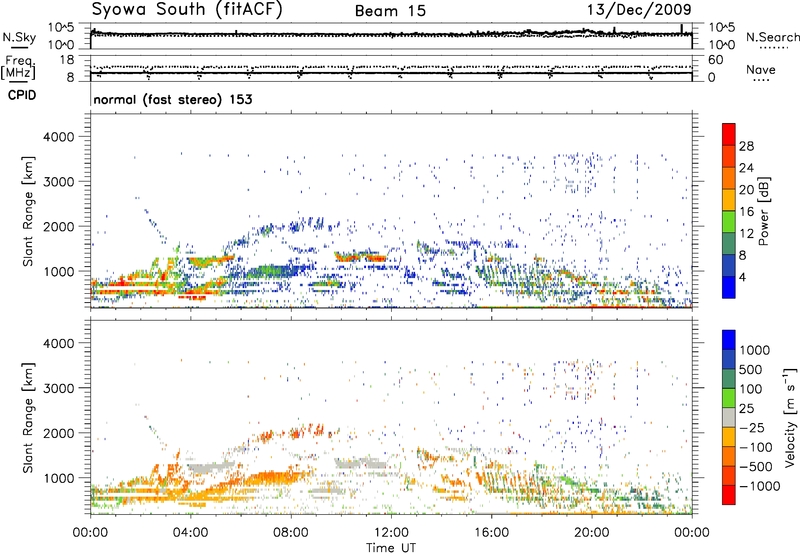Select the '-100' label on Velocity colorbar

click(x=756, y=447)
